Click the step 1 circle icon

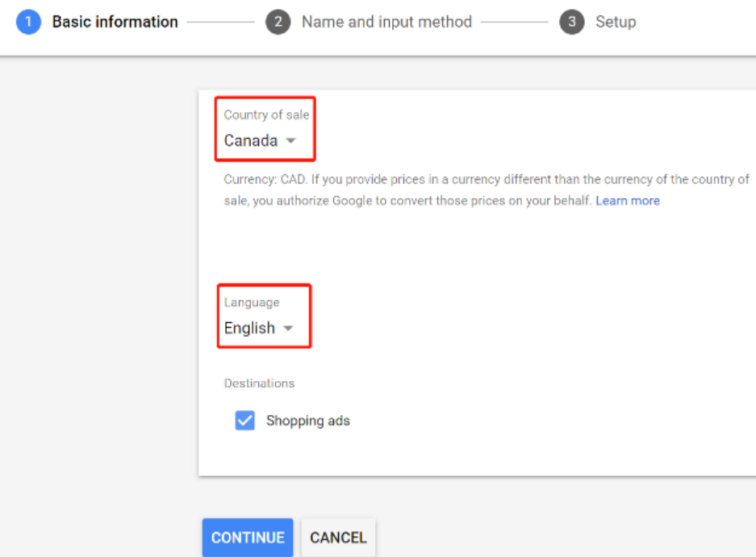[28, 22]
